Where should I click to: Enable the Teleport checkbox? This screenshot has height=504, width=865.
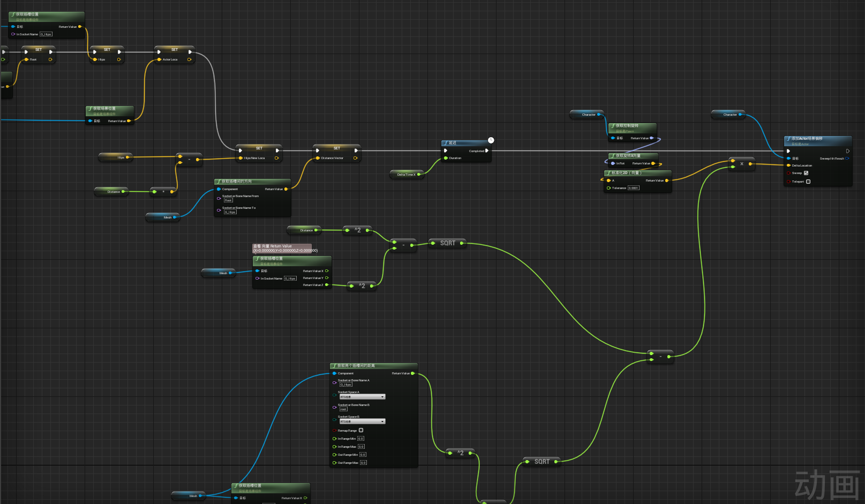tap(808, 182)
